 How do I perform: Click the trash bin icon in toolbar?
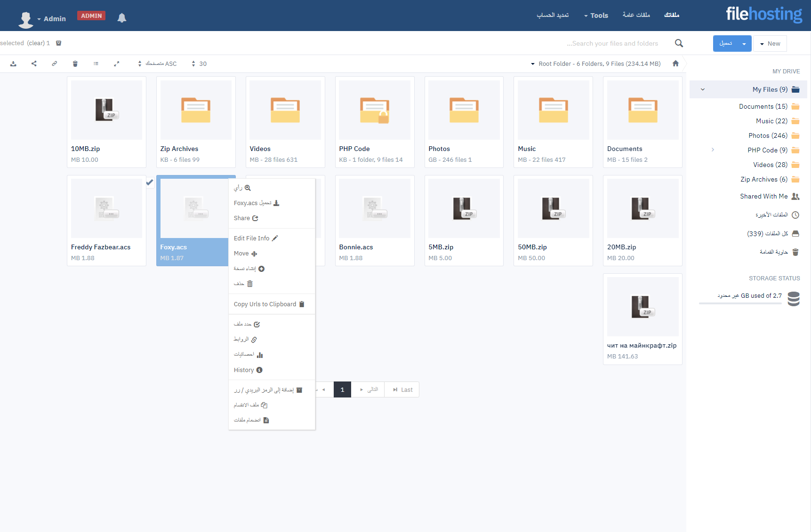(x=75, y=64)
